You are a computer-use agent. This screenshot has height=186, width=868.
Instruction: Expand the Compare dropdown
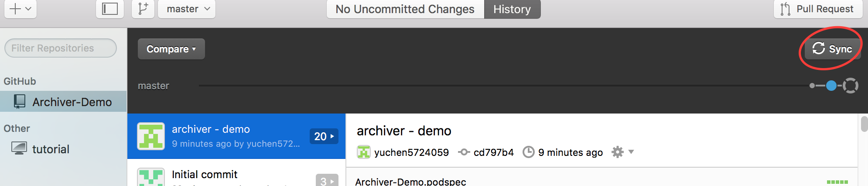pos(171,49)
